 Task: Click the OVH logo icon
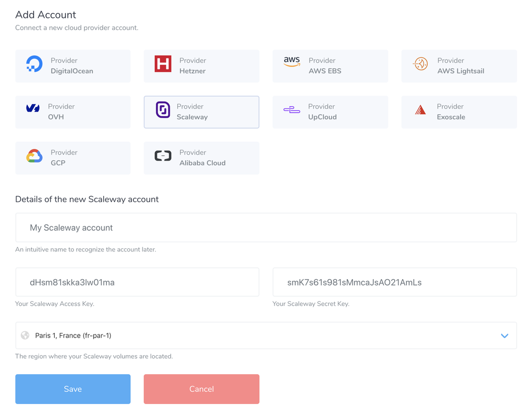33,108
